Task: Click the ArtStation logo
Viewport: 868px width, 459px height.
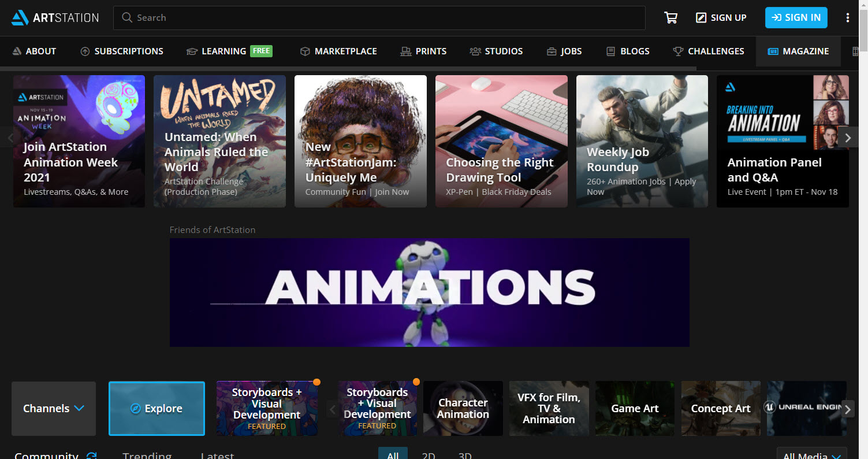Action: click(55, 17)
